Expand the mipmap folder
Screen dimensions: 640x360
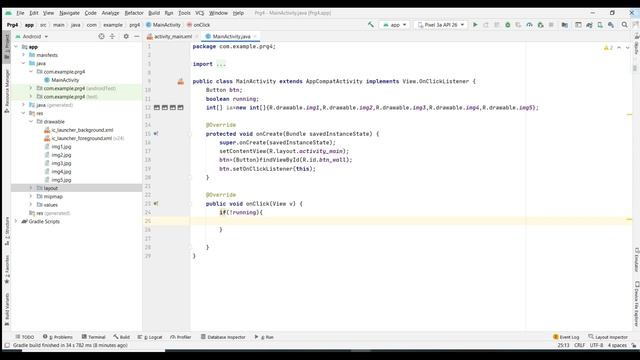31,196
